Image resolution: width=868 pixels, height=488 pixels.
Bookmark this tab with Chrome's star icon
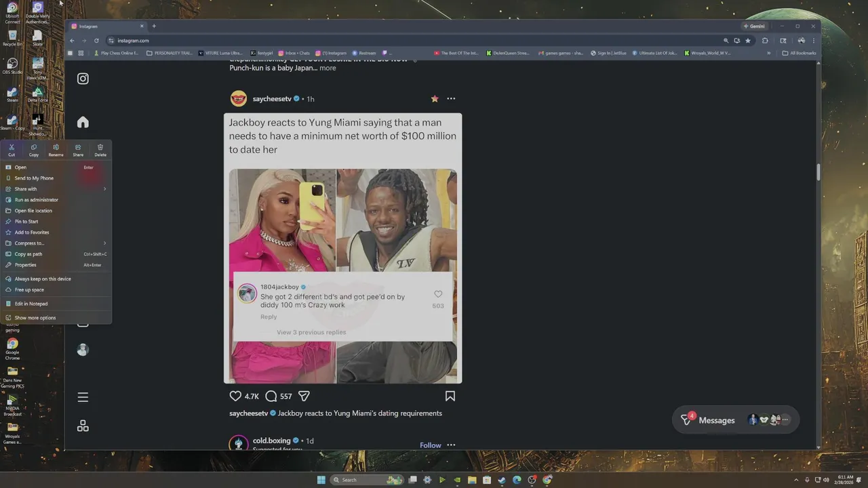coord(748,41)
